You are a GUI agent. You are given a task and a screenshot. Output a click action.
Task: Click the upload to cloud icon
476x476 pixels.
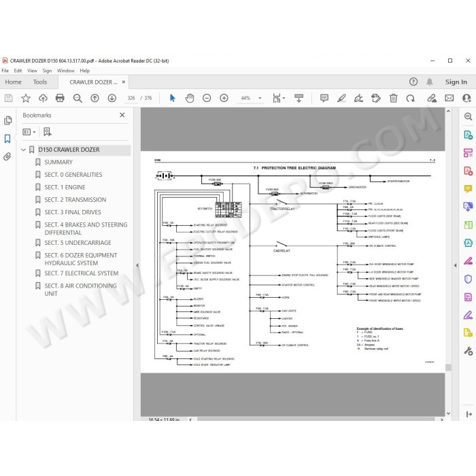coord(43,98)
